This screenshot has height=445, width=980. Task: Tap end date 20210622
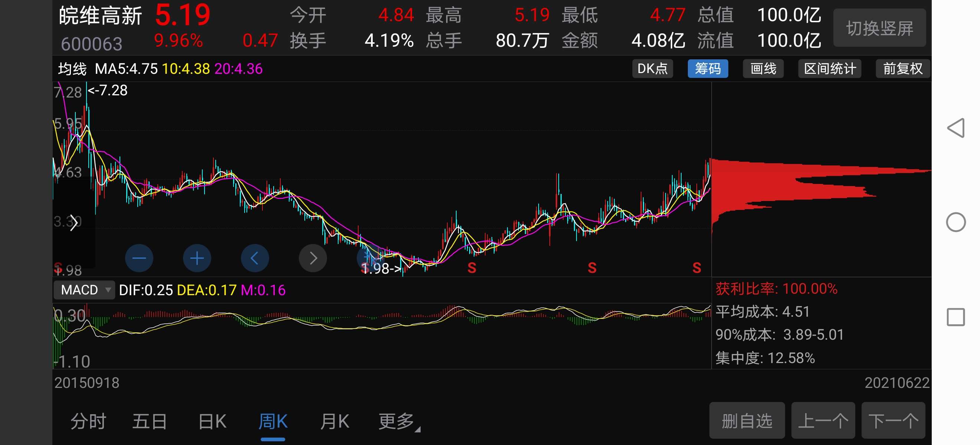[x=897, y=383]
